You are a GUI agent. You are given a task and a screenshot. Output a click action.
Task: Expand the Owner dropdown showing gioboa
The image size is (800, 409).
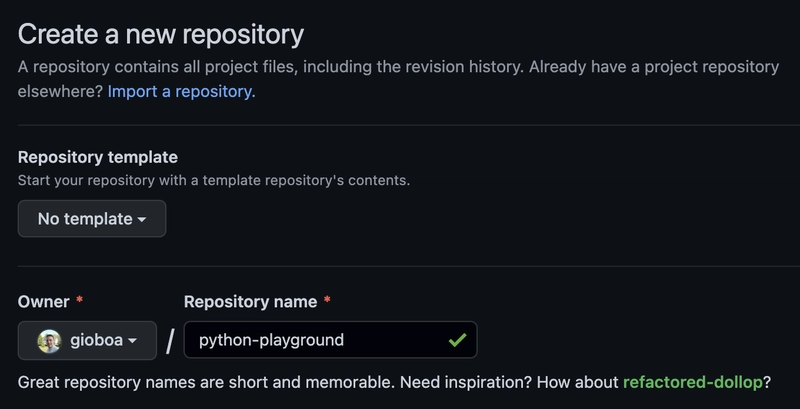[x=87, y=340]
